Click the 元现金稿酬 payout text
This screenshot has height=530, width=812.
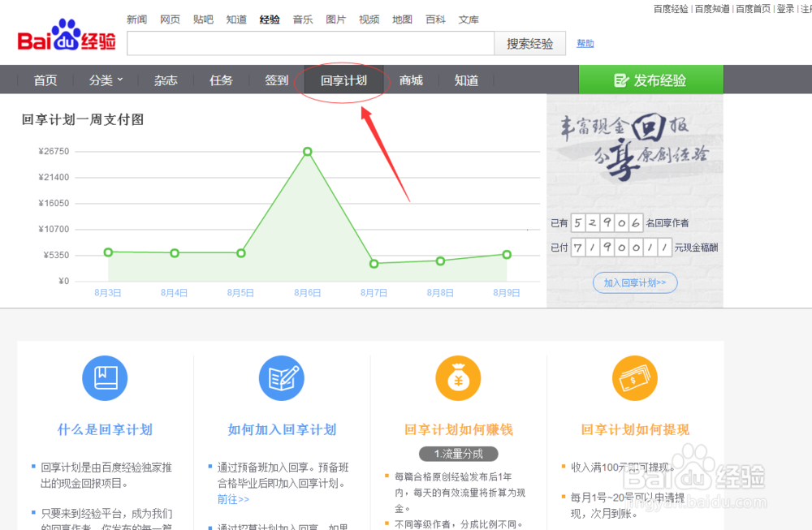[696, 248]
